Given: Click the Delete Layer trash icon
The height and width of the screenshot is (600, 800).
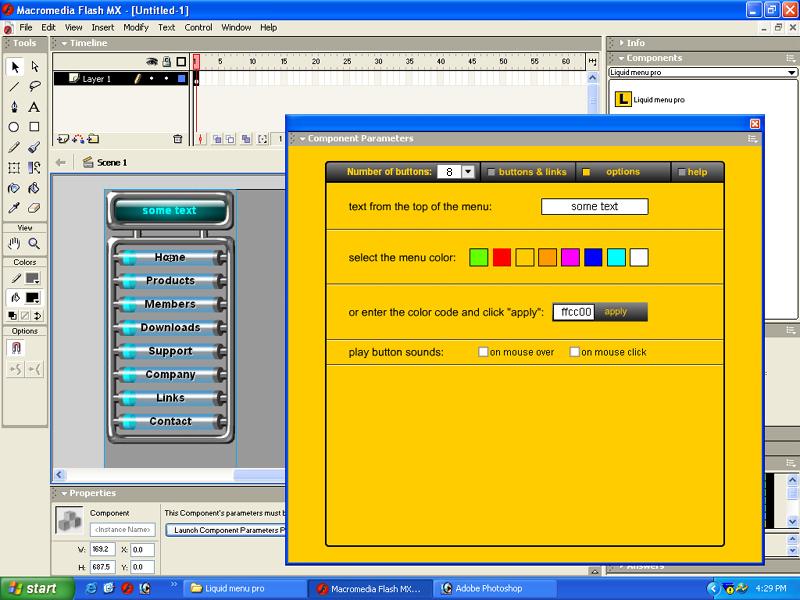Looking at the screenshot, I should point(178,139).
